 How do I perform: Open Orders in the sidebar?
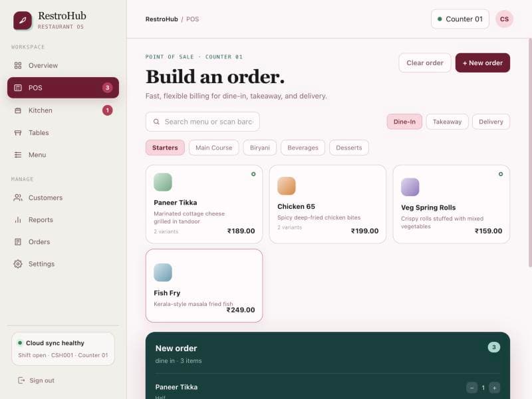tap(63, 242)
